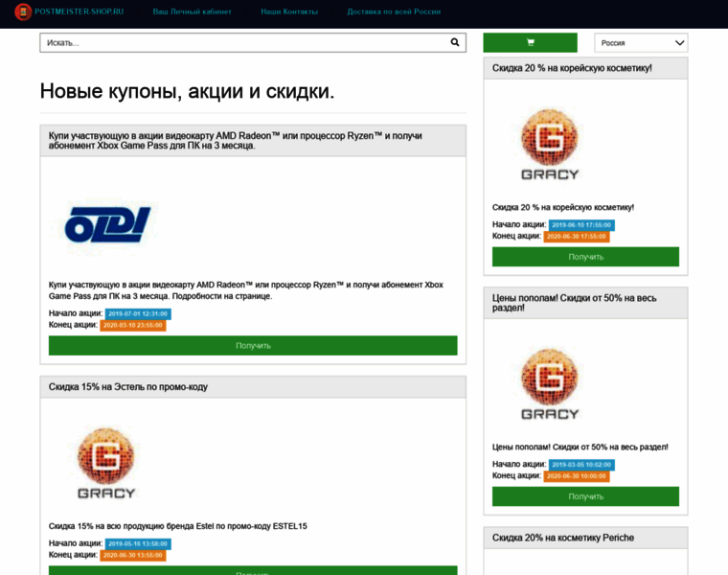
Task: Open Ваш Личный кабинет menu item
Action: [x=193, y=11]
